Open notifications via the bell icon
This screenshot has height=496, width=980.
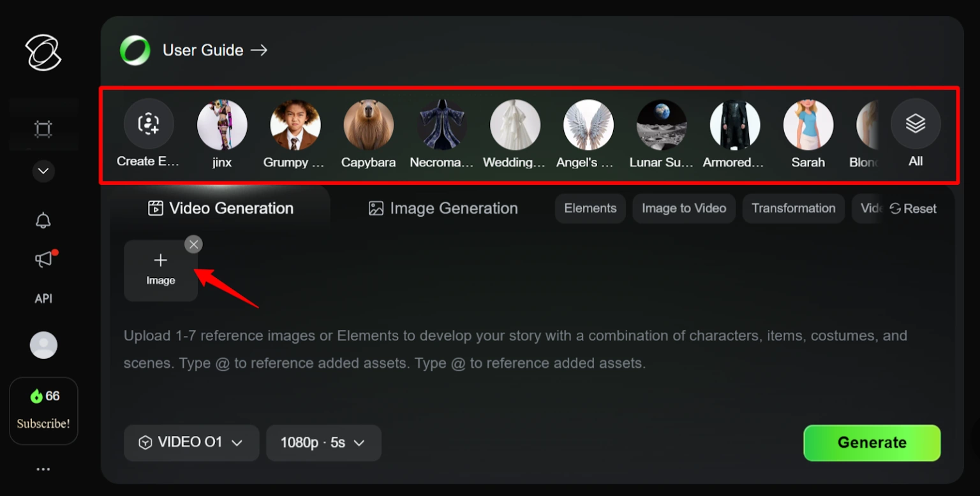[43, 220]
